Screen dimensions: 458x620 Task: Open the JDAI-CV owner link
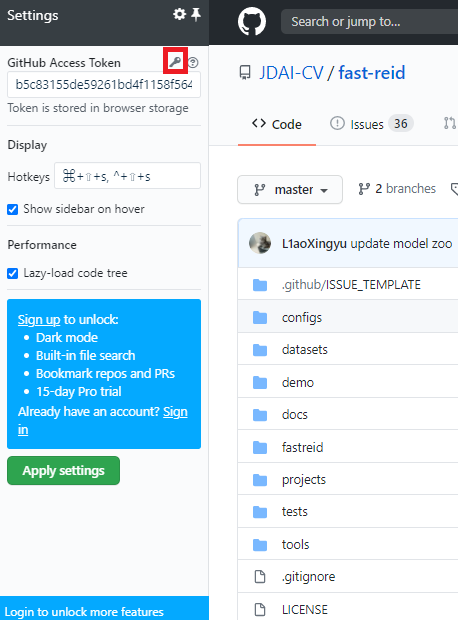(291, 73)
